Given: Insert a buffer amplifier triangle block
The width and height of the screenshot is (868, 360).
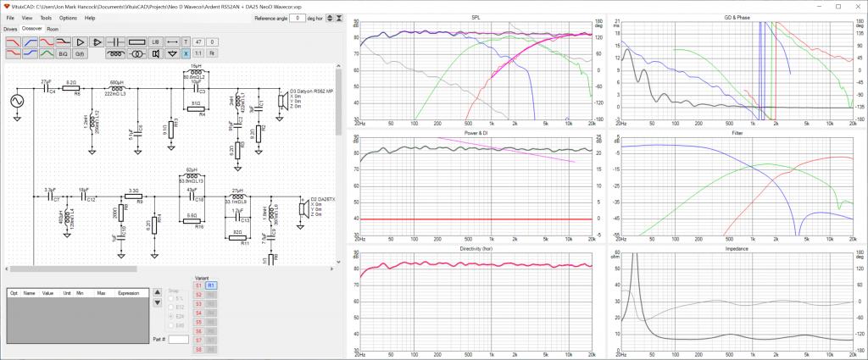Looking at the screenshot, I should click(x=81, y=42).
